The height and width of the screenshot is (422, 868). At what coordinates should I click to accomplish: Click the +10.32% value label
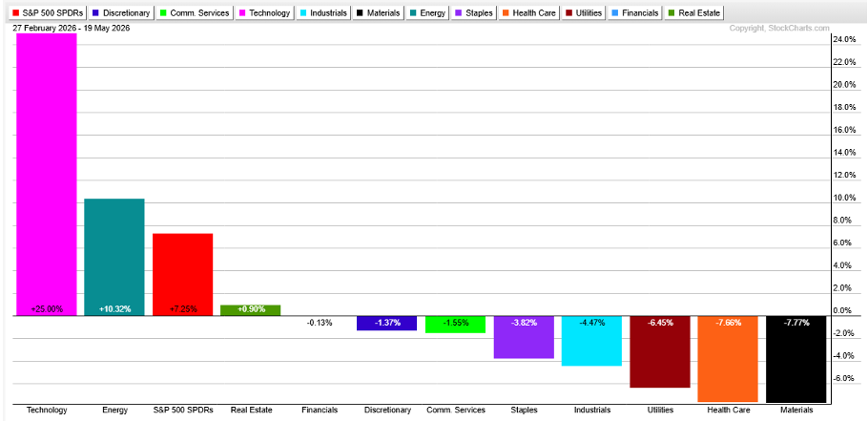point(114,309)
